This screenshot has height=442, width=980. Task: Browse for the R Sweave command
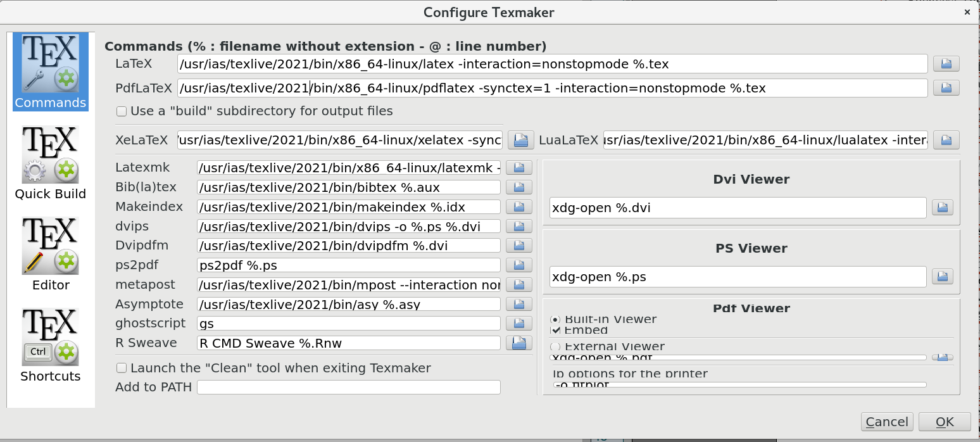tap(518, 343)
